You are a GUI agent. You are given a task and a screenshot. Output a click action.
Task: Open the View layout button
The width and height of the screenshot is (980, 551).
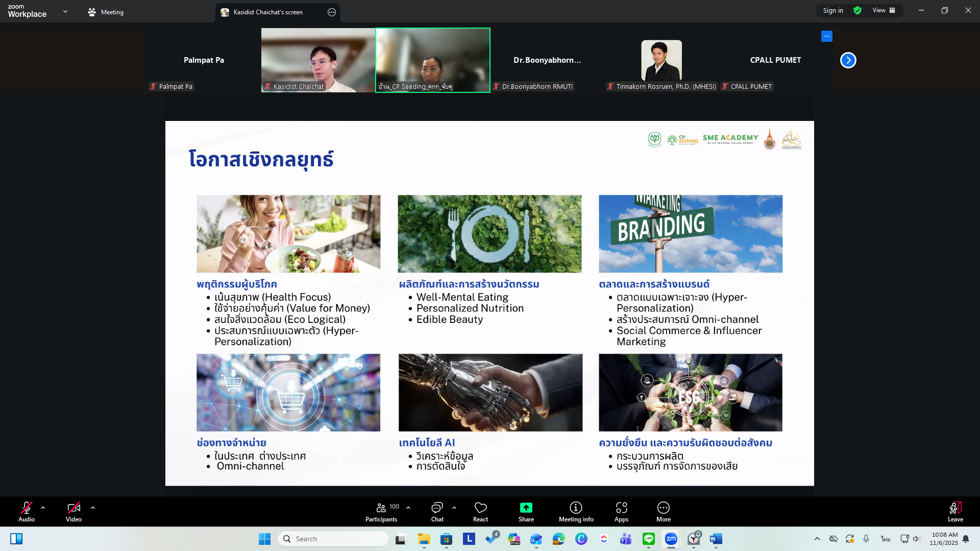[884, 11]
